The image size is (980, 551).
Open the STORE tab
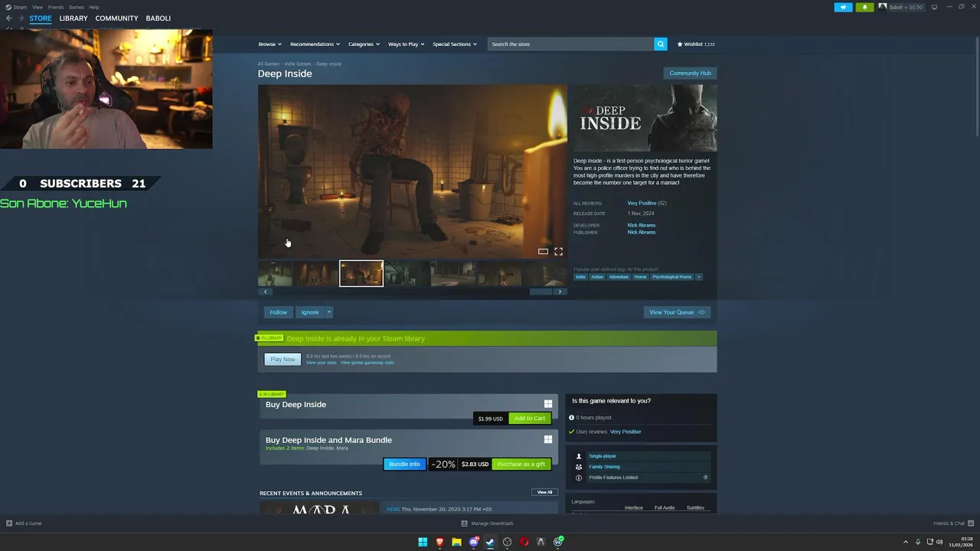click(41, 18)
